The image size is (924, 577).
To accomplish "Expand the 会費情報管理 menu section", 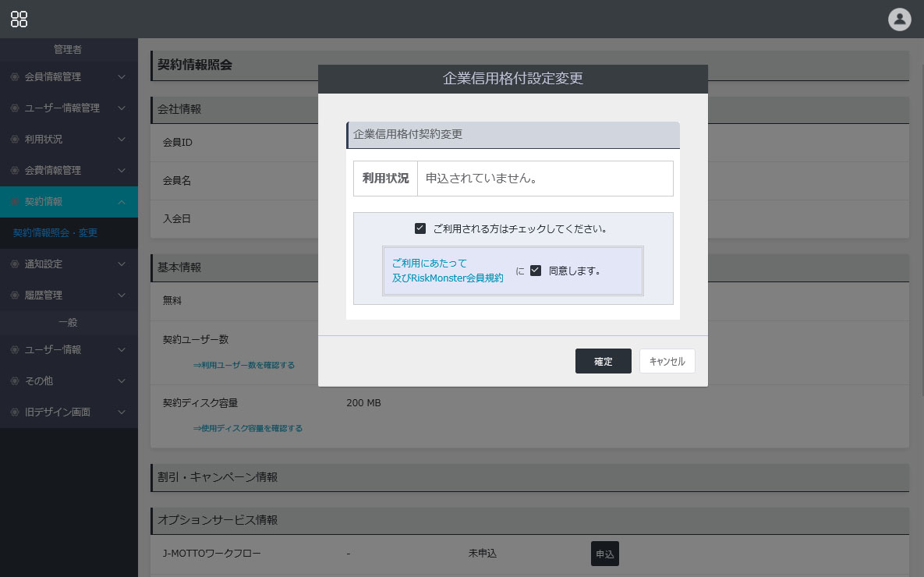I will click(x=69, y=170).
